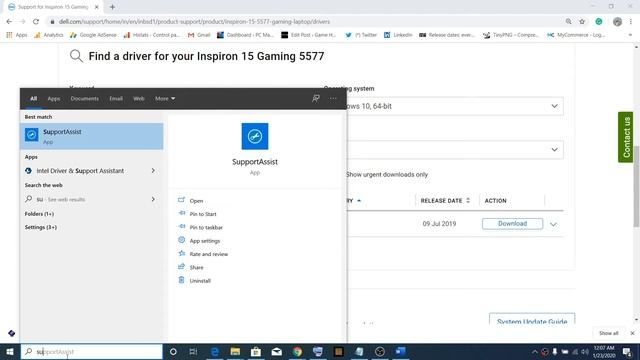Switch to the Email search tab
The image size is (640, 360).
coord(116,98)
